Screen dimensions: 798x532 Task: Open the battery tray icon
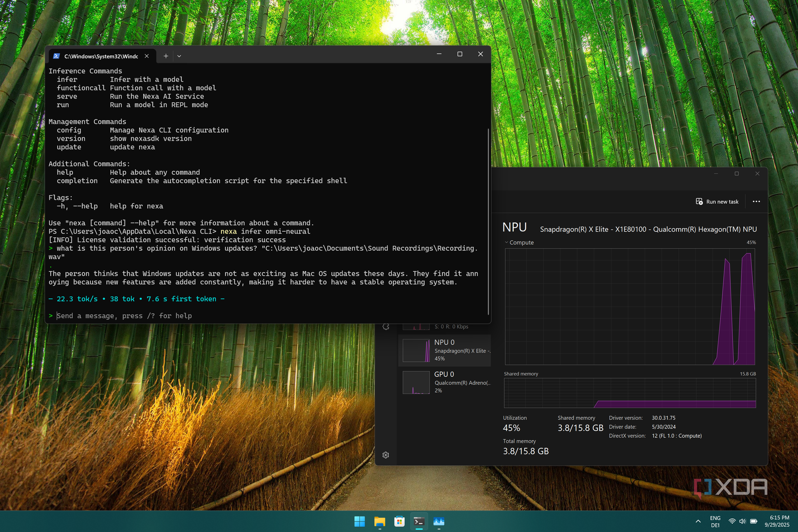[x=754, y=521]
